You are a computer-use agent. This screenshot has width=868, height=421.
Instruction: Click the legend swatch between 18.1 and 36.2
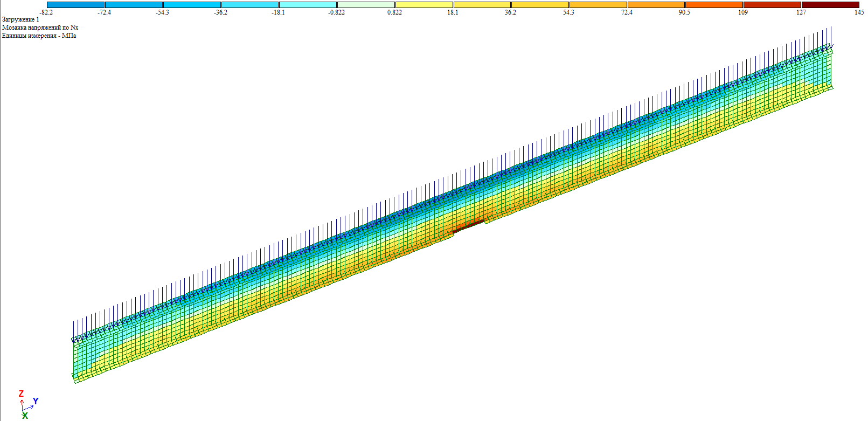(x=482, y=5)
